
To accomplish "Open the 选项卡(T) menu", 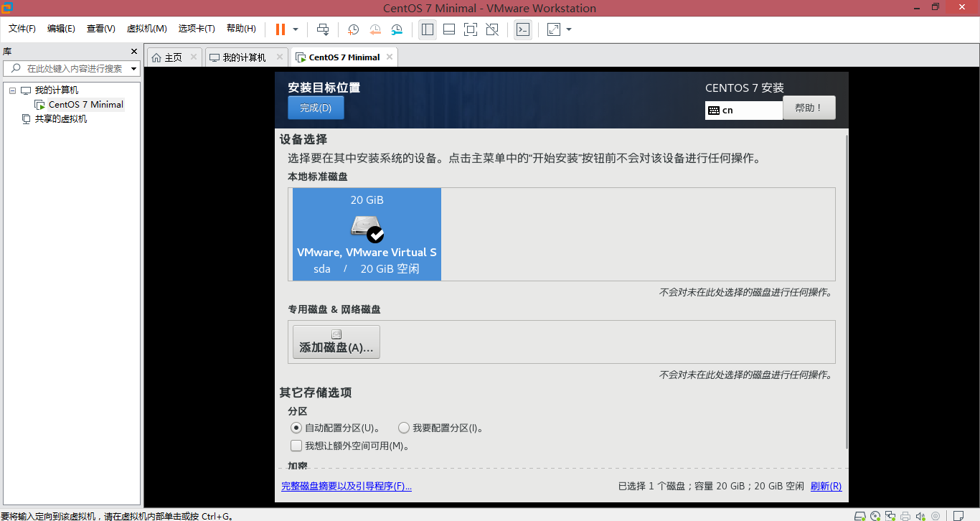I will [197, 29].
